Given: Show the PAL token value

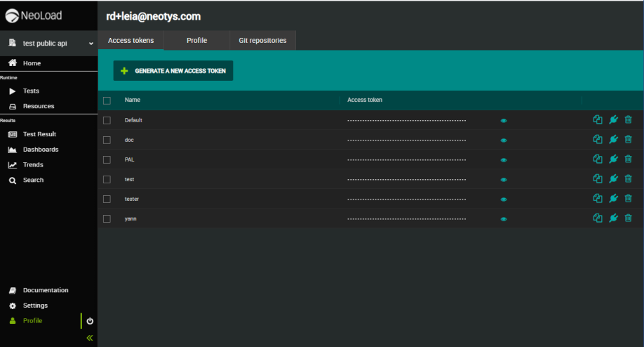Looking at the screenshot, I should click(504, 160).
